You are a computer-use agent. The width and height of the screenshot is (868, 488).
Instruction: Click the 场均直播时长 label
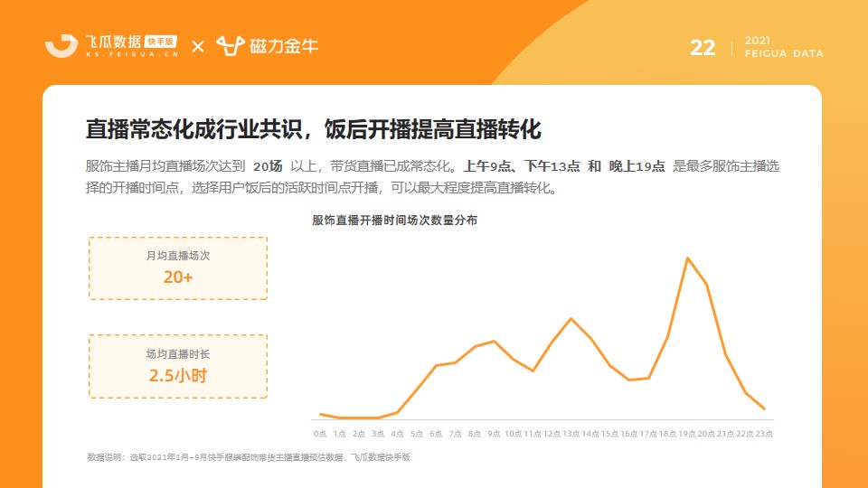coord(178,354)
